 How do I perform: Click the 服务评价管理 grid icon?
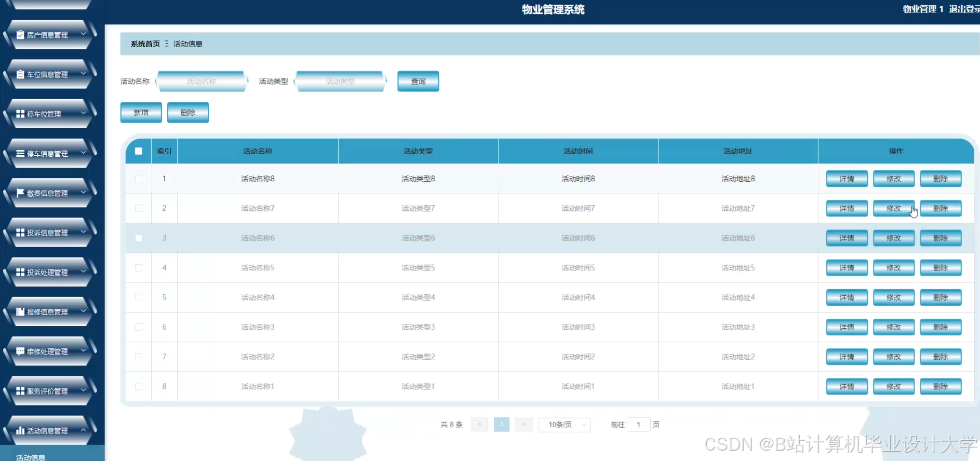[x=20, y=391]
